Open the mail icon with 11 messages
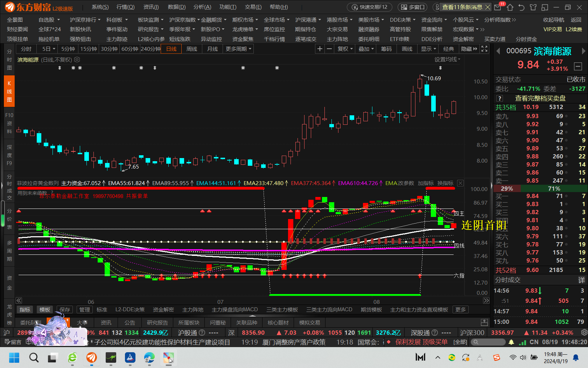Image resolution: width=588 pixels, height=368 pixels. (x=498, y=7)
